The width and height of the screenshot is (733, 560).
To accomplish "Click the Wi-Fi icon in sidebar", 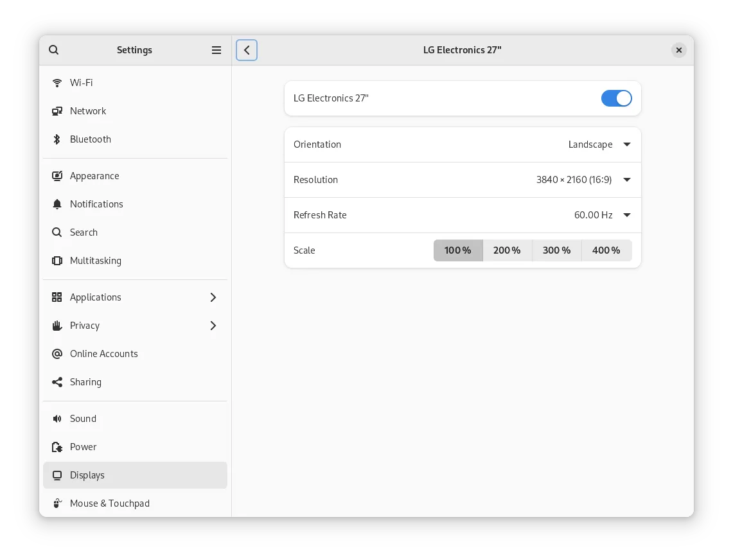I will (x=57, y=83).
